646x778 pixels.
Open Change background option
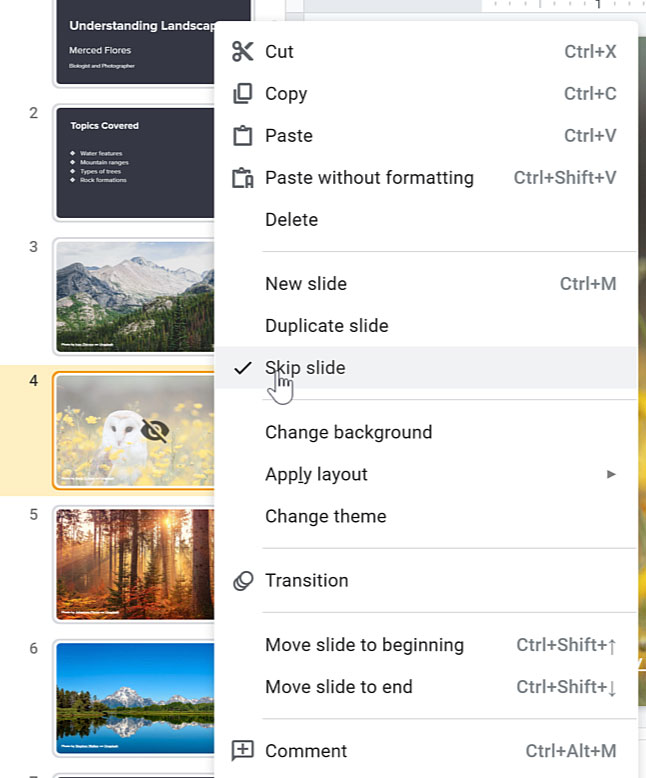click(348, 432)
